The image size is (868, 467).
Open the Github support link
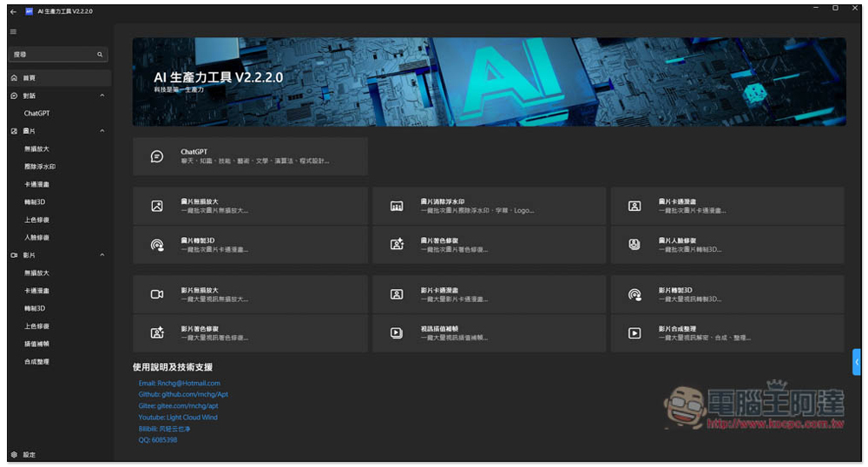pyautogui.click(x=183, y=394)
